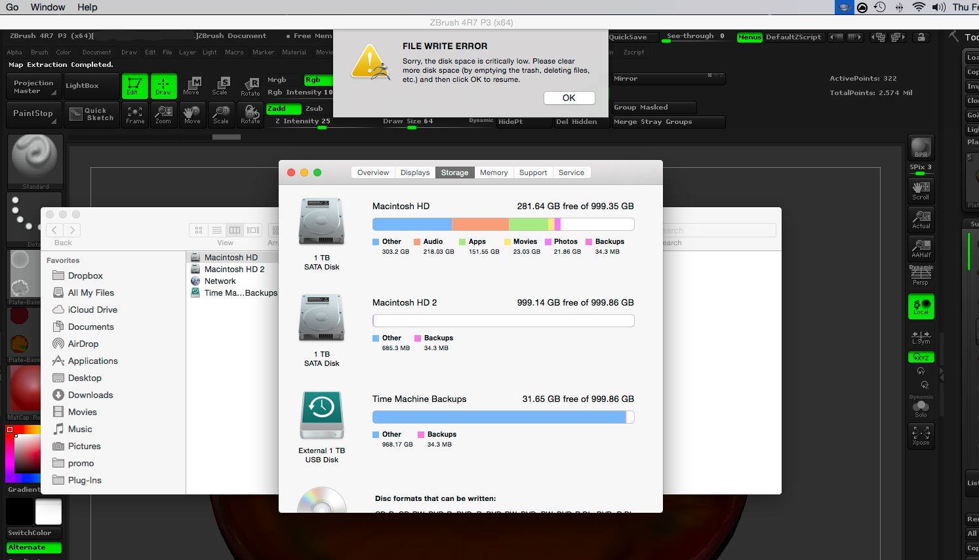Select the Draw mode icon
The image size is (979, 560).
coord(163,86)
